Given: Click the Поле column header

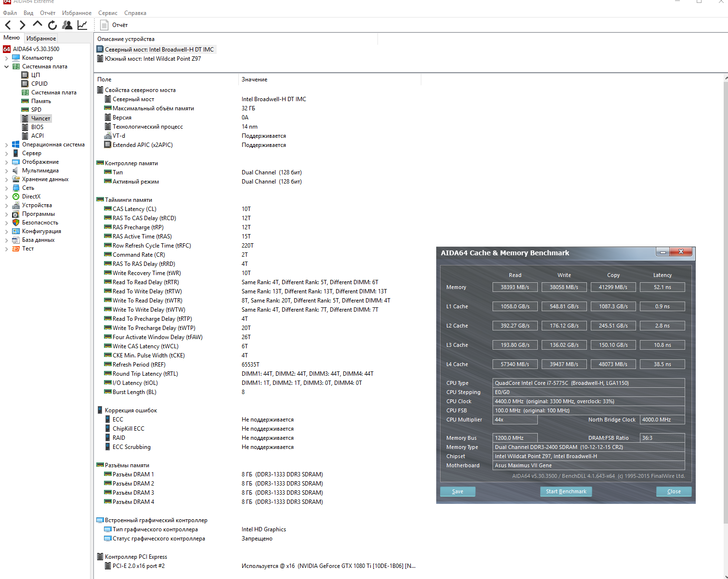Looking at the screenshot, I should pos(166,79).
